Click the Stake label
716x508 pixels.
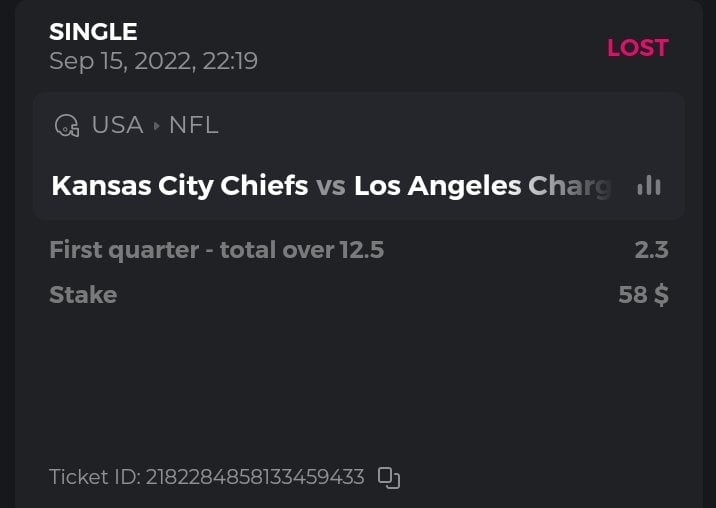pyautogui.click(x=83, y=295)
